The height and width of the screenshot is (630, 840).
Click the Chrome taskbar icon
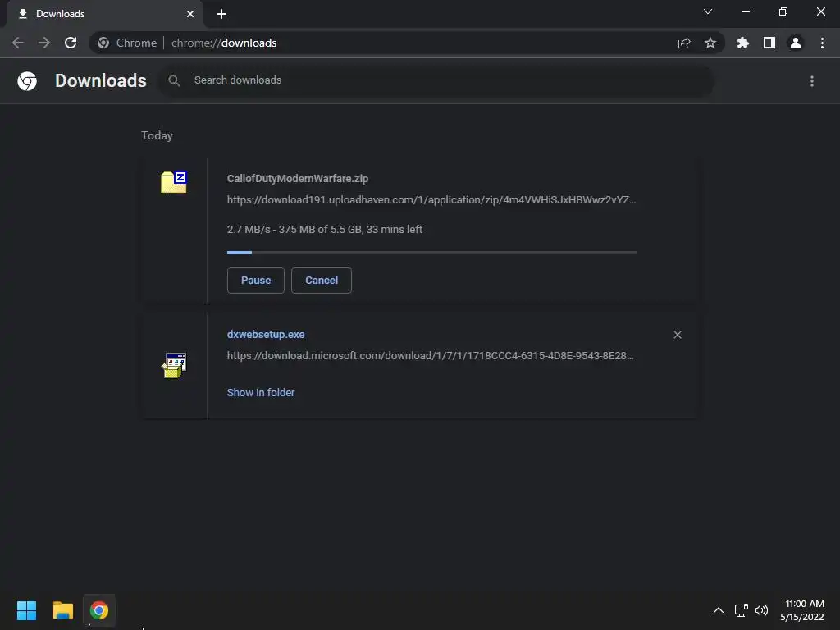[x=99, y=610]
